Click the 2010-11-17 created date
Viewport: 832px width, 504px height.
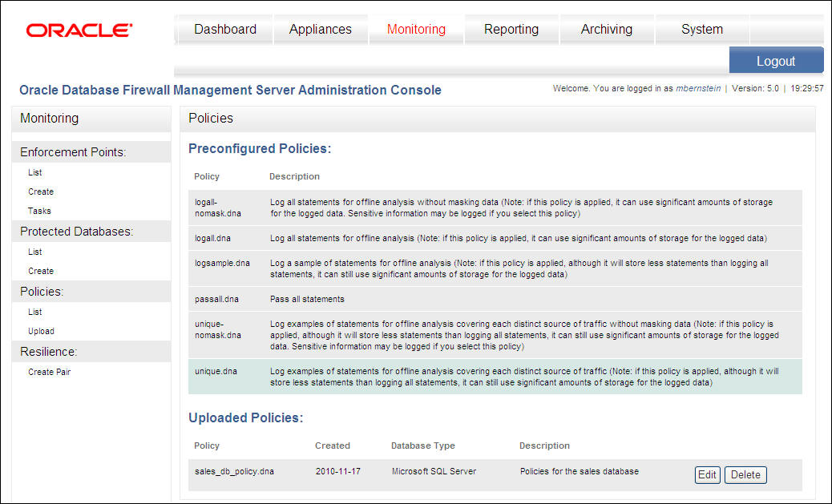pos(338,471)
